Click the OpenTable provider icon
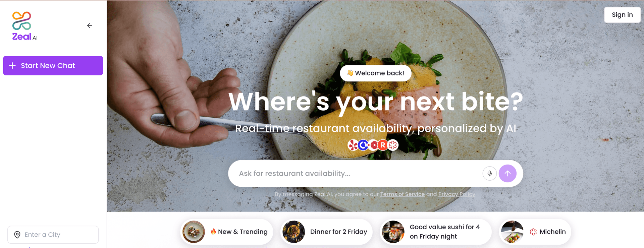The height and width of the screenshot is (248, 644). tap(373, 145)
